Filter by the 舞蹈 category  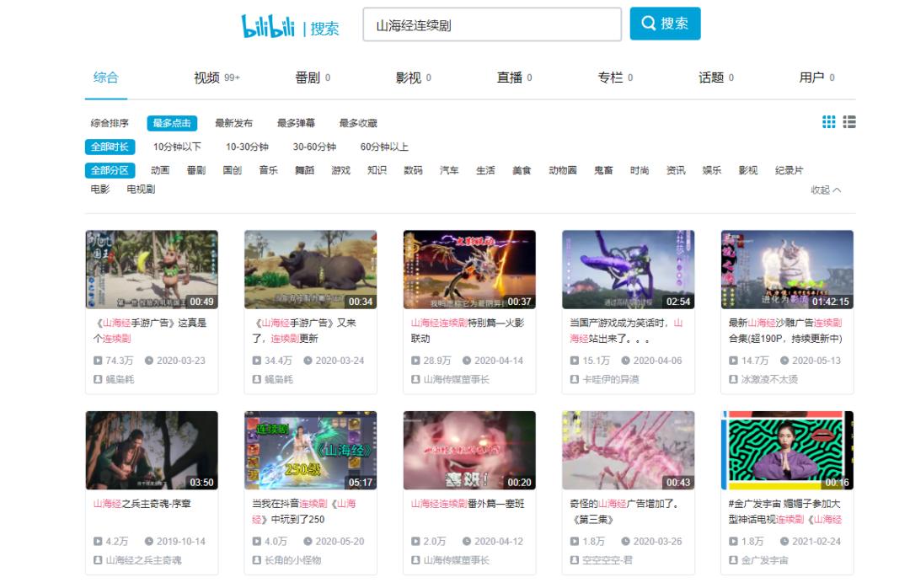[305, 170]
